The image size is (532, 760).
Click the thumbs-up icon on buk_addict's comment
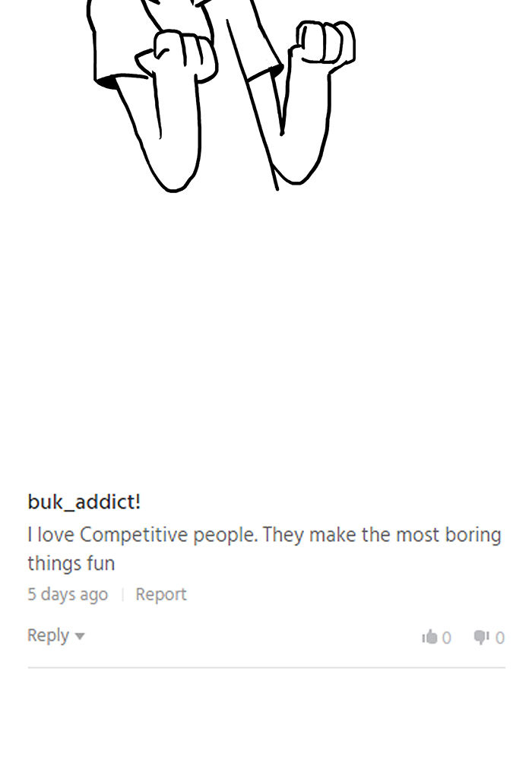click(429, 636)
